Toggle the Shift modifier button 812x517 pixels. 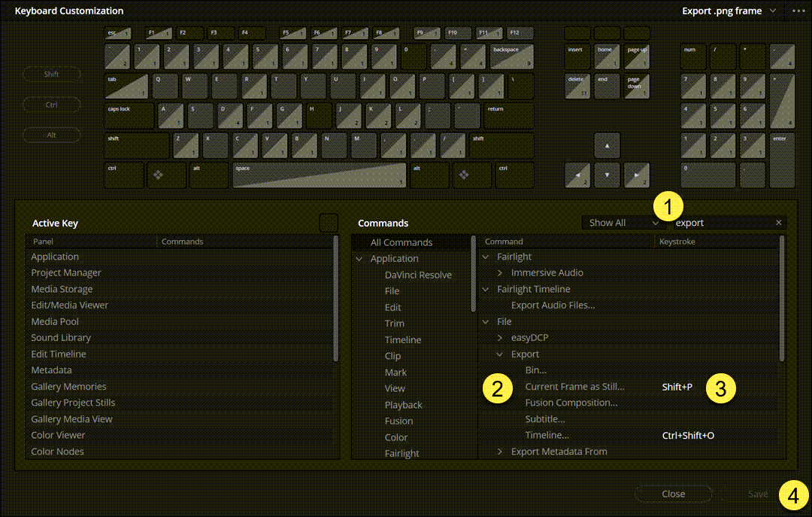click(x=51, y=75)
